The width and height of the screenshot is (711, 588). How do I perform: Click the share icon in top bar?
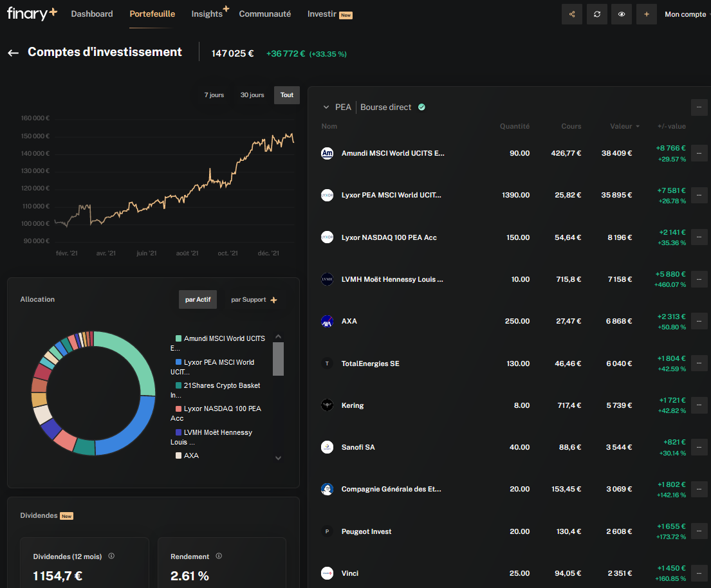[x=572, y=14]
